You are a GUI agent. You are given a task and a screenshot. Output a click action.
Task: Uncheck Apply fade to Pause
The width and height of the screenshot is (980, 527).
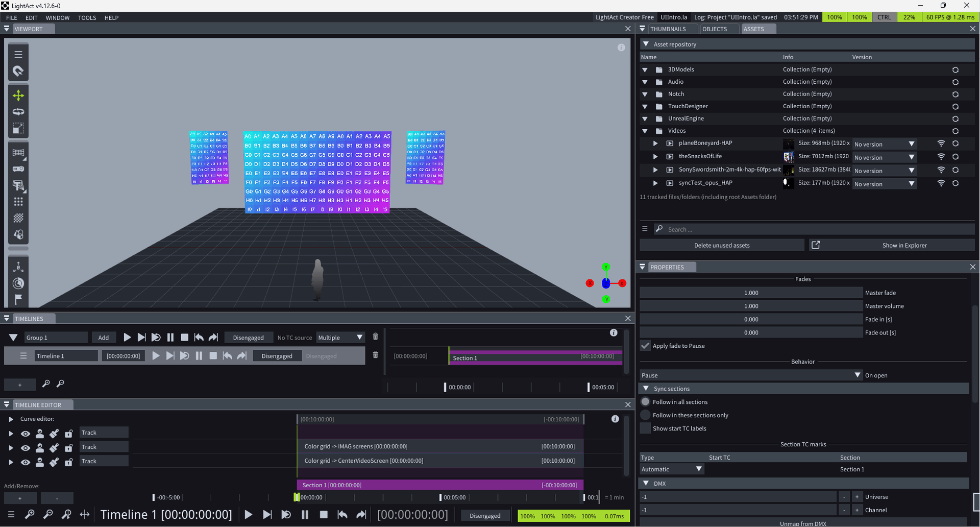click(x=646, y=346)
